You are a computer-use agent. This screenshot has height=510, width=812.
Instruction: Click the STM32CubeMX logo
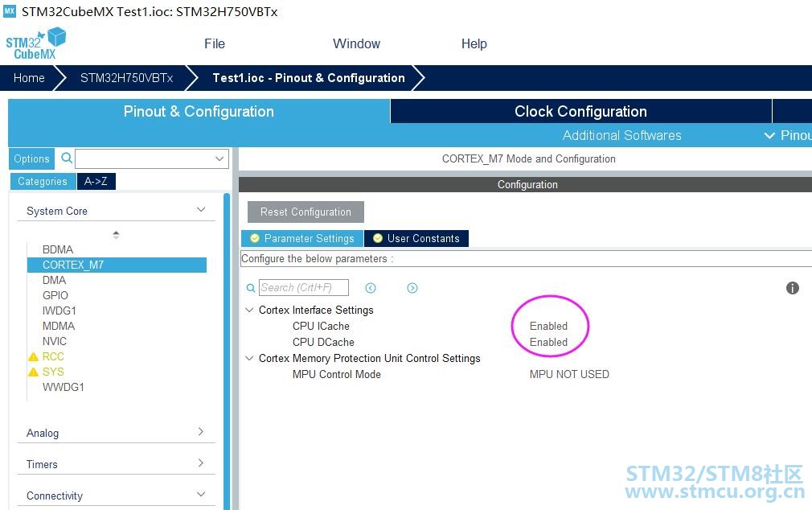pos(35,43)
